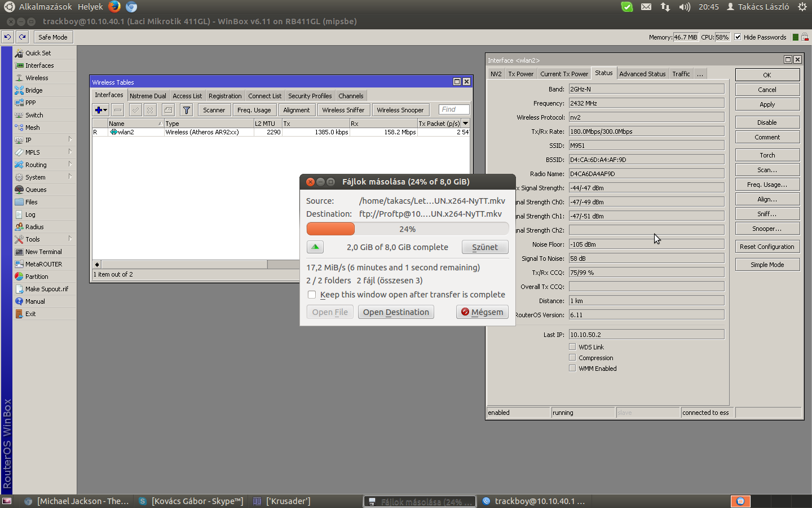
Task: Check Keep this window open after transfer
Action: [312, 294]
